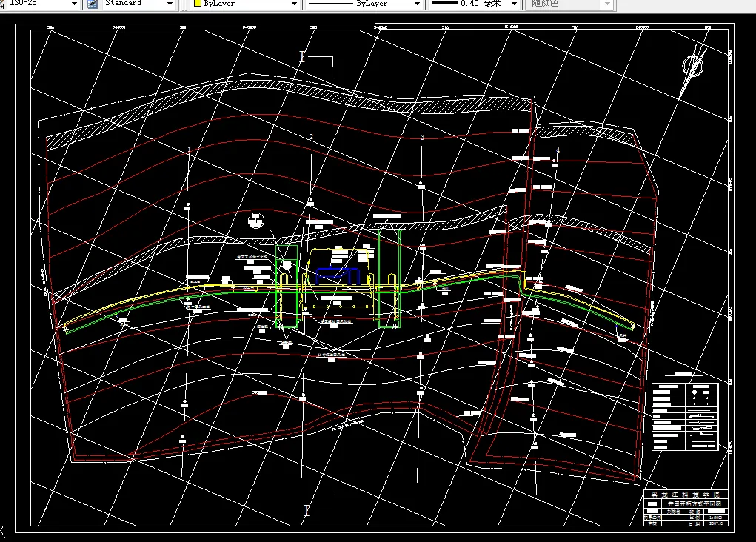Select the round striped symbol above green shaft
The image size is (756, 542).
(256, 221)
